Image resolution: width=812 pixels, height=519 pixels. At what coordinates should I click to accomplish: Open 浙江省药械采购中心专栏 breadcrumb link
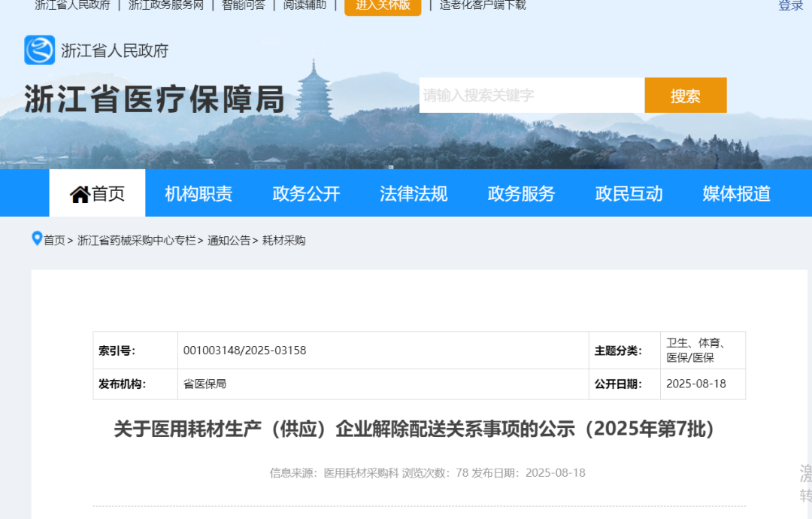(x=136, y=241)
